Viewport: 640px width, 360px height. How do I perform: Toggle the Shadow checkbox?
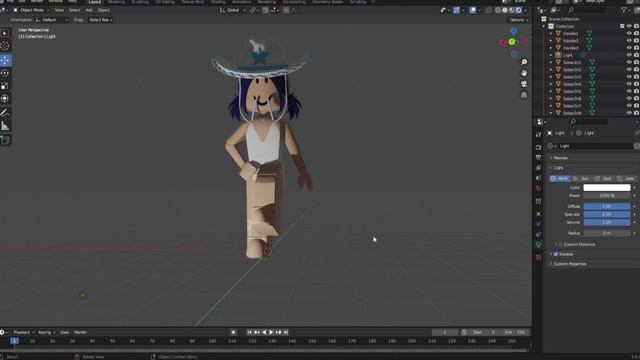click(556, 254)
